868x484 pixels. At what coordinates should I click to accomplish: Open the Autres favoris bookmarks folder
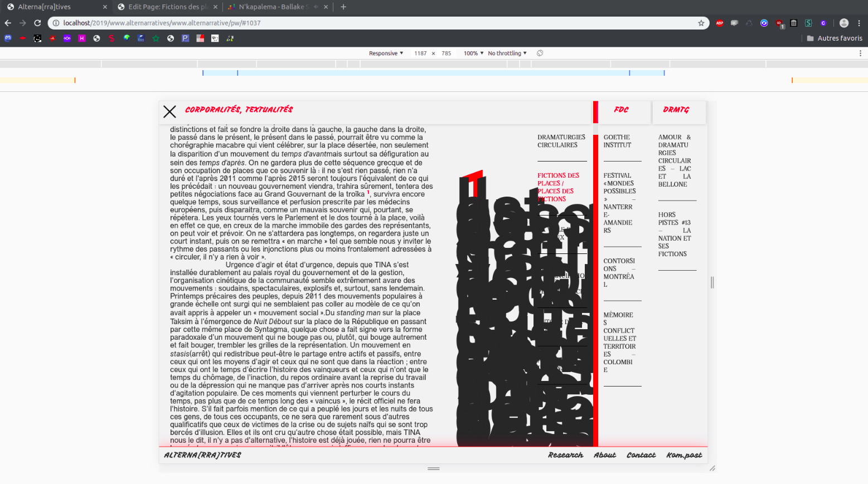(x=835, y=38)
